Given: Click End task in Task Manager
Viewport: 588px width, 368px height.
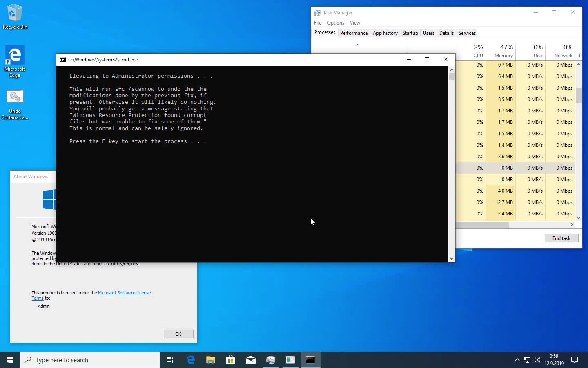Looking at the screenshot, I should click(x=561, y=238).
